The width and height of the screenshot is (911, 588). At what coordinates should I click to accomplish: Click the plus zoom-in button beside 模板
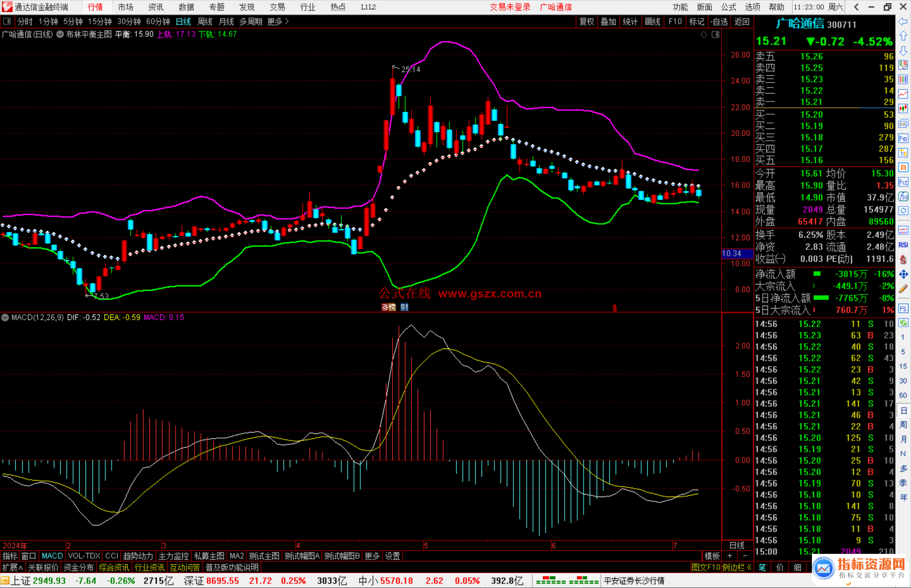730,556
